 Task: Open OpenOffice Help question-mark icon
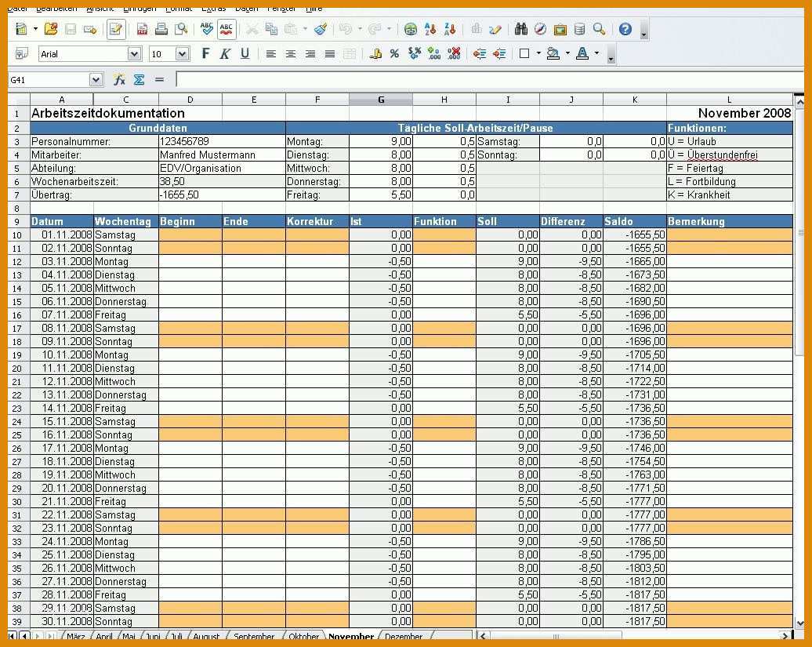(625, 30)
